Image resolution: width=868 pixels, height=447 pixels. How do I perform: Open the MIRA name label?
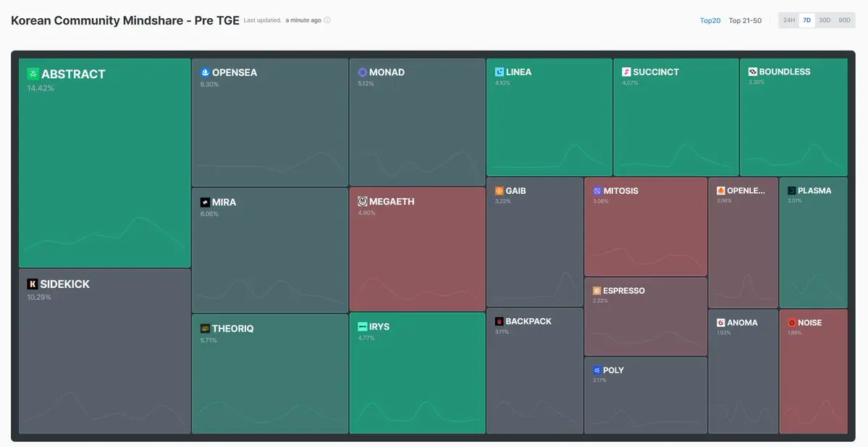point(224,203)
